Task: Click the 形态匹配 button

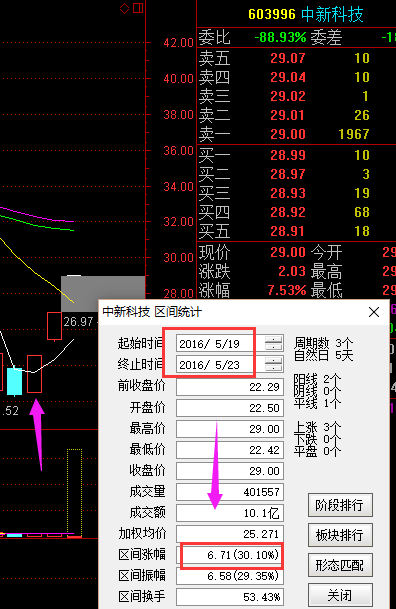Action: [x=340, y=565]
